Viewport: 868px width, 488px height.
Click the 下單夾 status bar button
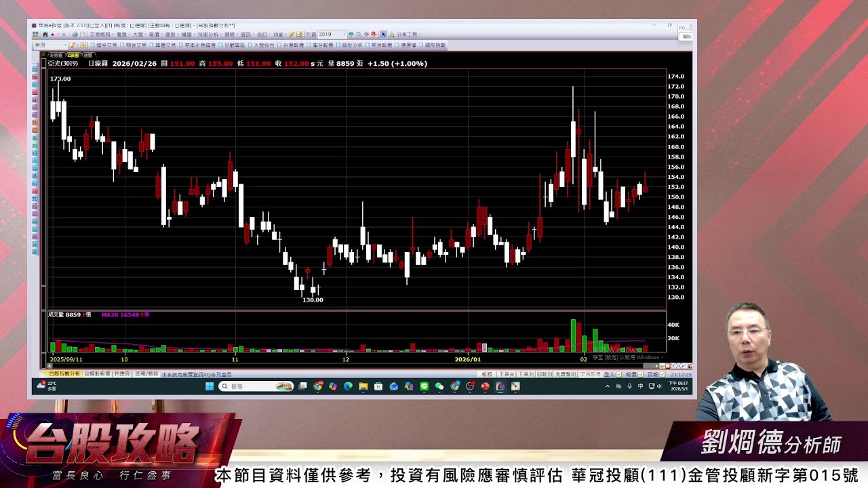point(506,373)
